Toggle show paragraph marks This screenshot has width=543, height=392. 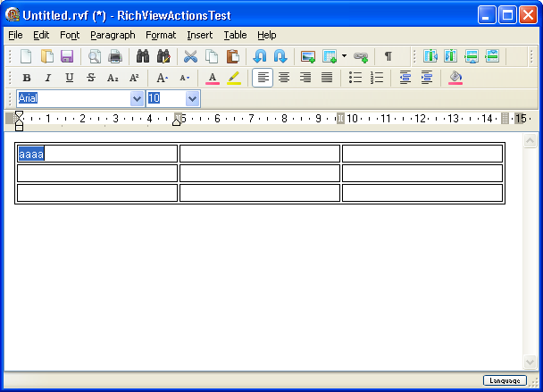click(x=388, y=56)
